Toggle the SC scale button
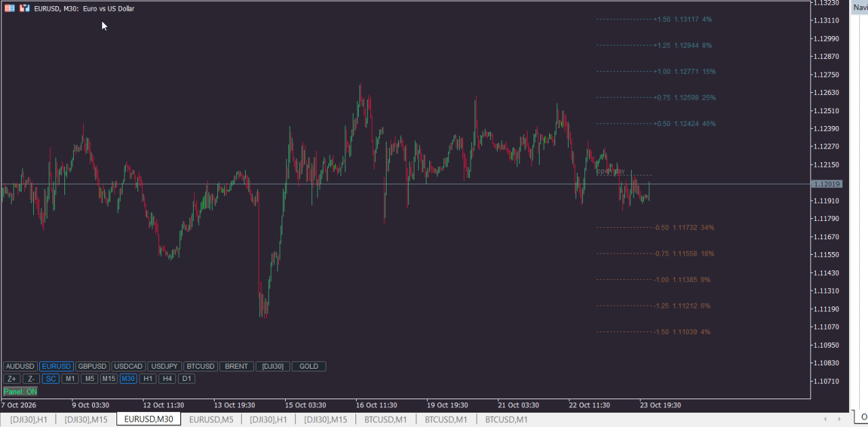868x427 pixels. click(x=51, y=379)
